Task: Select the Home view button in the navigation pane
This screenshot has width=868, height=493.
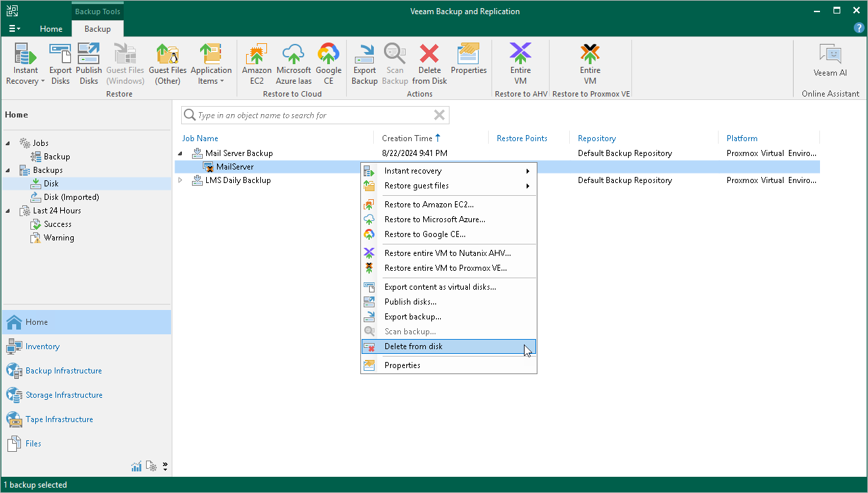Action: [x=86, y=322]
